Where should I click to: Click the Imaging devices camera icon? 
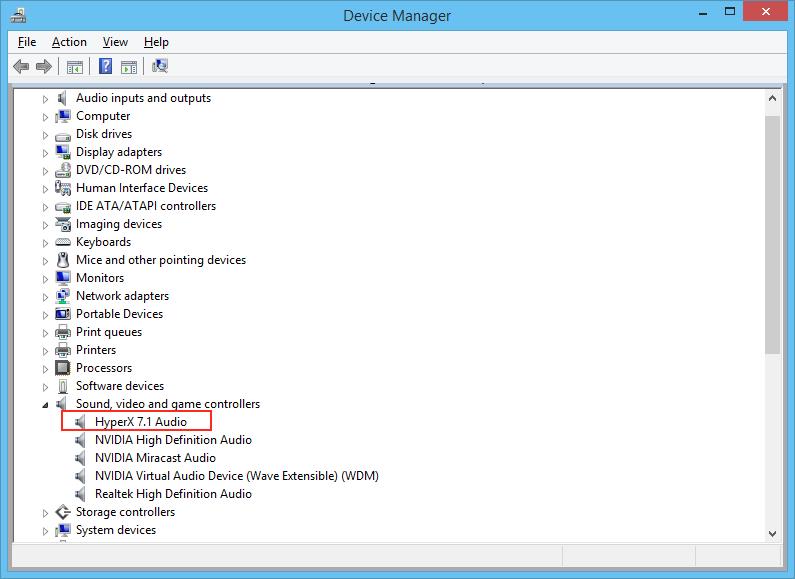pos(63,224)
